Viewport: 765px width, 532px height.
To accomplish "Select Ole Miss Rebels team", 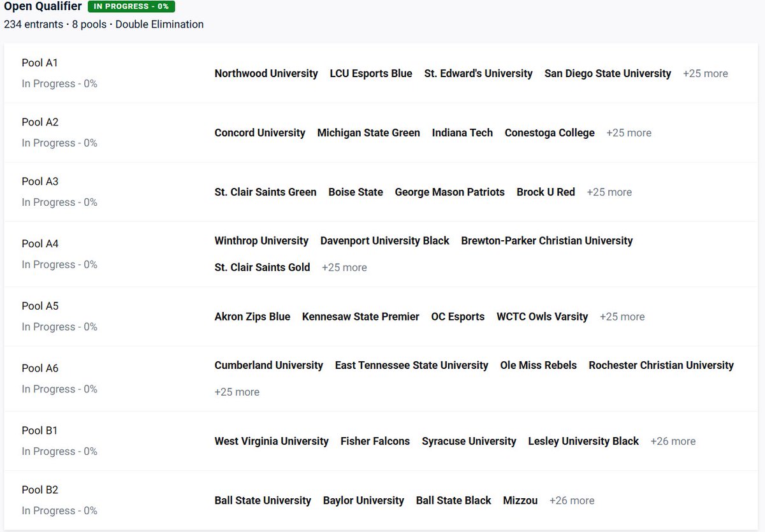I will click(x=538, y=365).
